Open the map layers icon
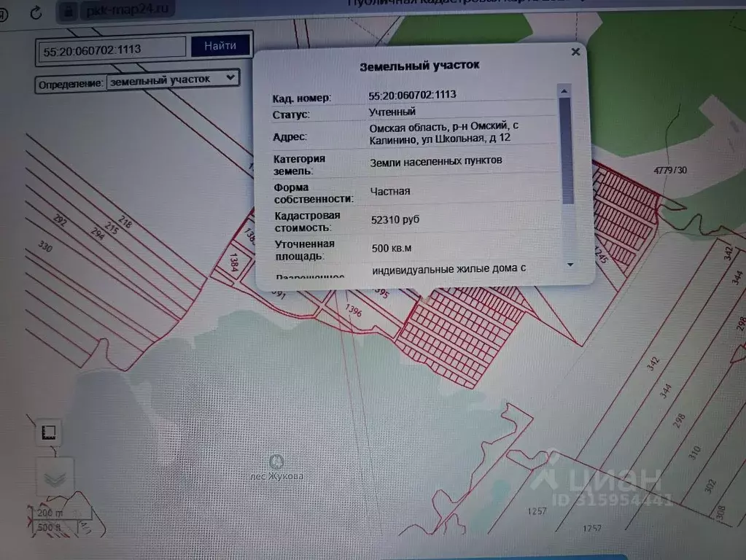 [x=55, y=477]
